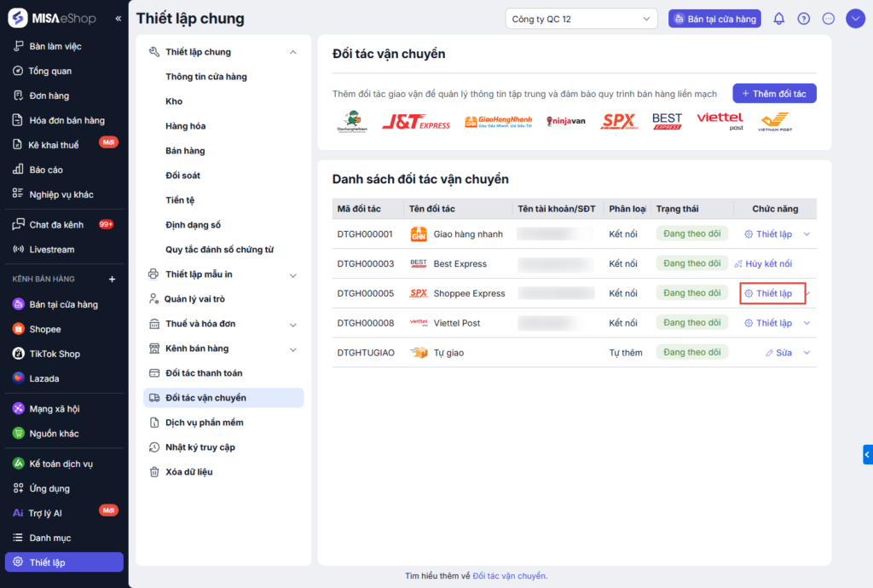This screenshot has width=873, height=588.
Task: Open the help question mark icon
Action: pyautogui.click(x=803, y=19)
